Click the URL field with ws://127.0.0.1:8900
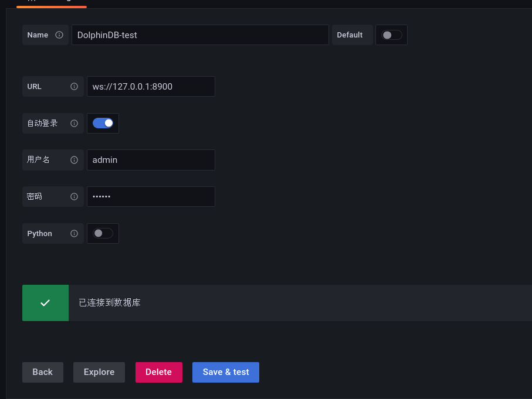The image size is (532, 399). tap(151, 87)
